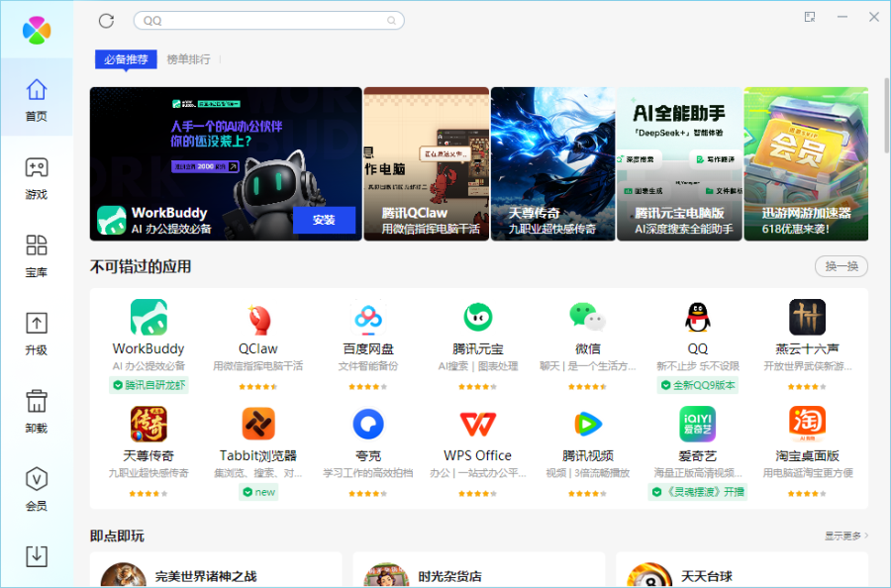The width and height of the screenshot is (891, 588).
Task: Open the 微信 WeChat app icon
Action: pos(587,317)
